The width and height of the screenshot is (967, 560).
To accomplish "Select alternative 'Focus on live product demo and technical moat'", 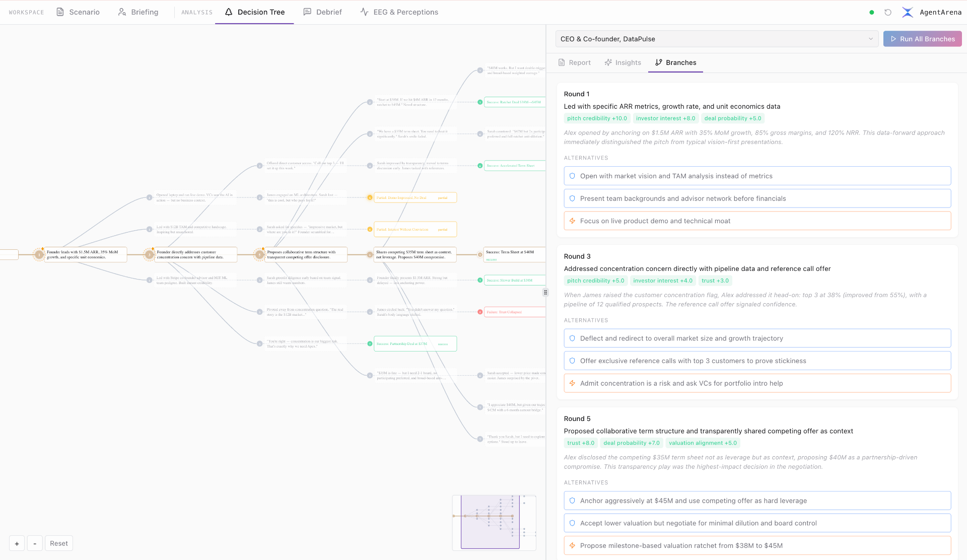I will (x=757, y=221).
